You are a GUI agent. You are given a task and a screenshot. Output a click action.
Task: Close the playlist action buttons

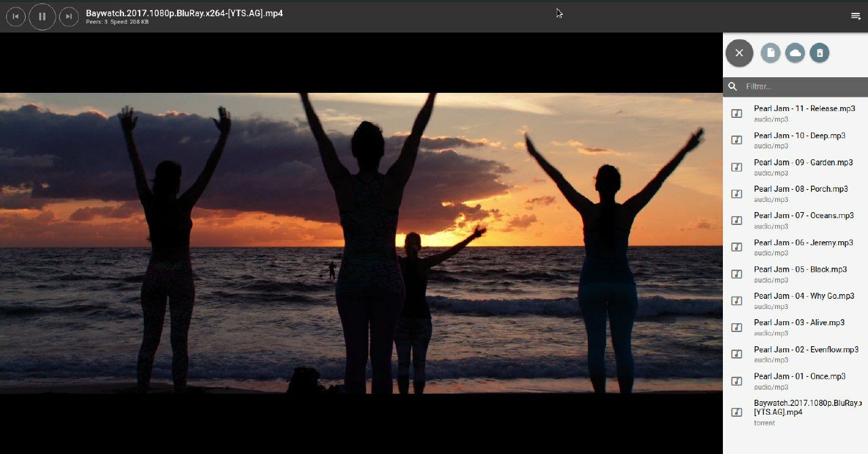click(x=739, y=53)
